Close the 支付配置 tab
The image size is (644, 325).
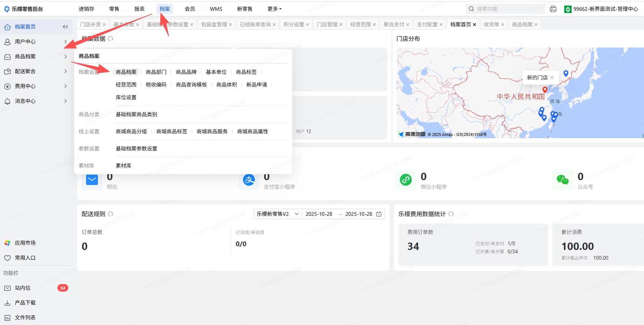(x=441, y=25)
